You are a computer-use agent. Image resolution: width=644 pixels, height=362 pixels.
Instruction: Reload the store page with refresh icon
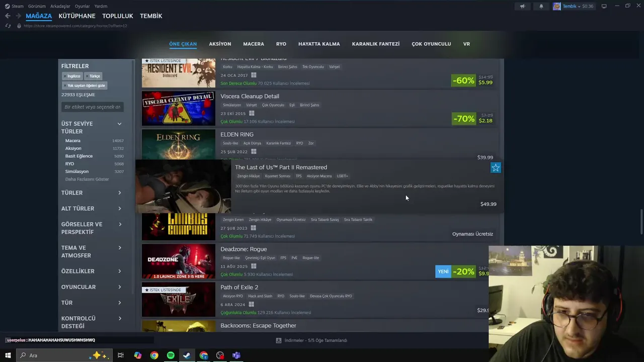8,26
